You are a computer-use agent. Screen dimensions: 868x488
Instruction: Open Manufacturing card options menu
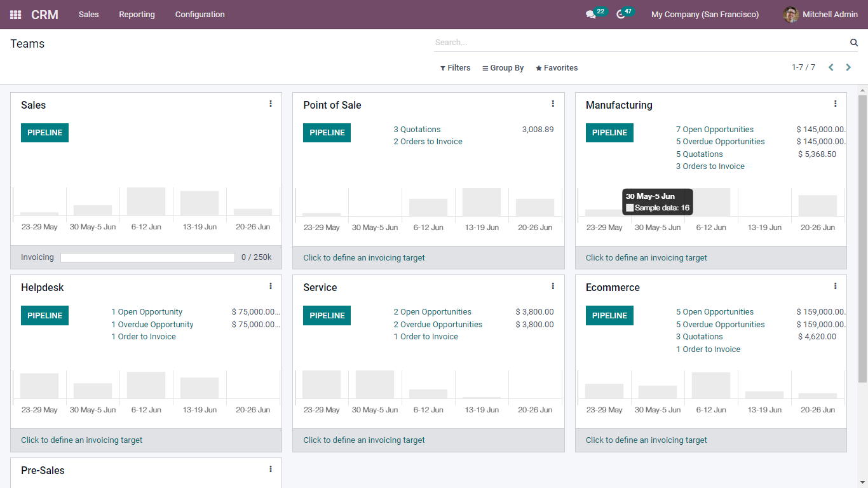[x=835, y=104]
